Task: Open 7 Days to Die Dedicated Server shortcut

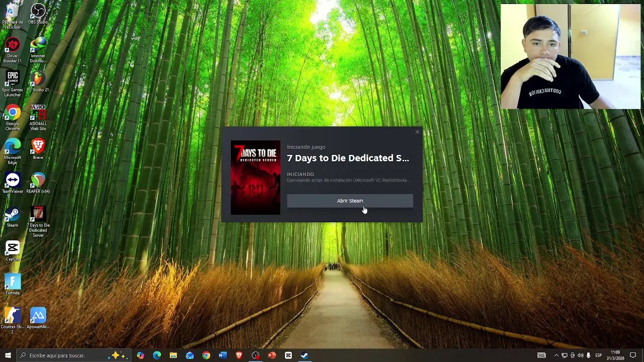Action: tap(38, 222)
